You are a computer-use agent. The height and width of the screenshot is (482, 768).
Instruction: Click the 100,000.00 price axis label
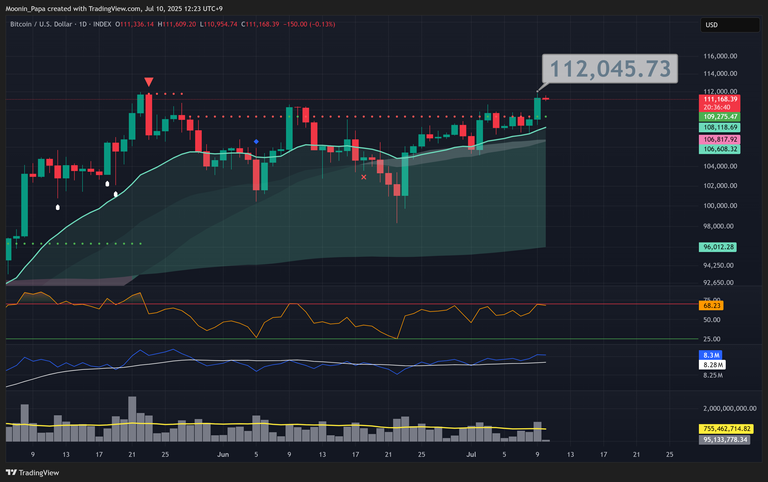(x=720, y=206)
